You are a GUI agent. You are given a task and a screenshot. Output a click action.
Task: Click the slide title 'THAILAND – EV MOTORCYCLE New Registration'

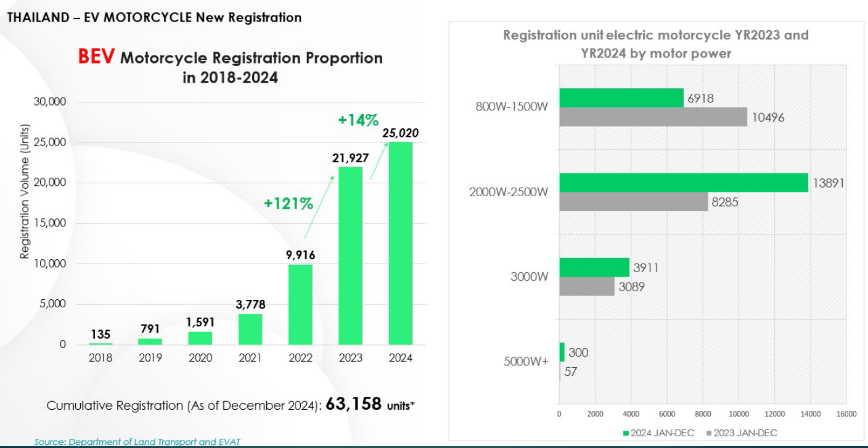point(154,17)
